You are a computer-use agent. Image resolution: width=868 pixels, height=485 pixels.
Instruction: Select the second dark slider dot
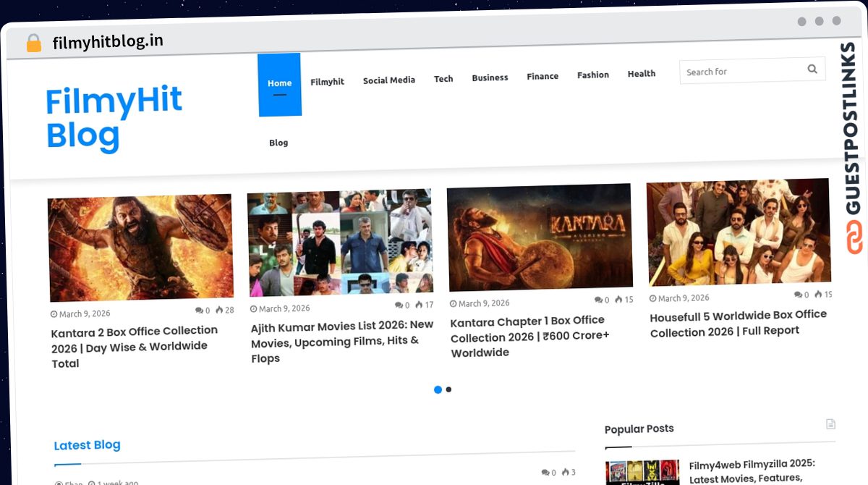448,389
